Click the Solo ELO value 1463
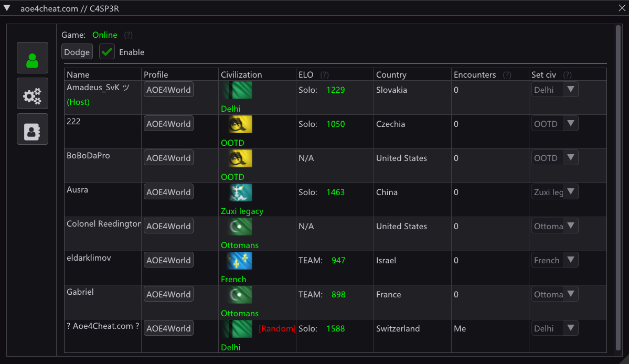The height and width of the screenshot is (364, 629). 336,192
